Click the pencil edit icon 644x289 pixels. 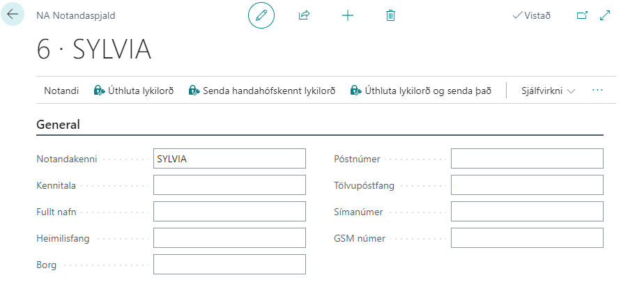pos(261,15)
